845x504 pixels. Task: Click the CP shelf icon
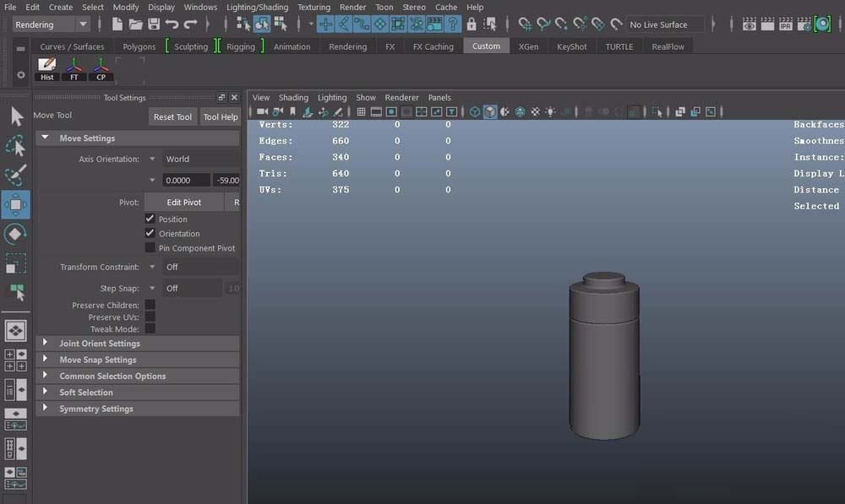point(101,69)
